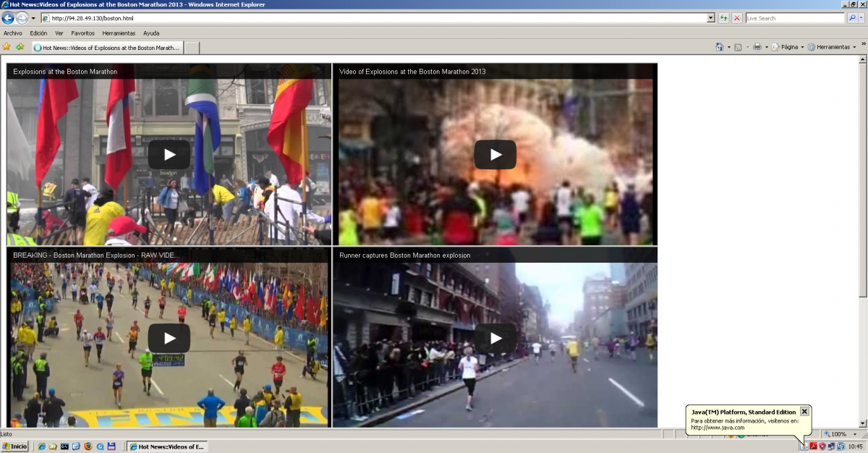This screenshot has height=453, width=868.
Task: Play the 'Runner captures Boston Marathon explosion' video
Action: point(495,338)
